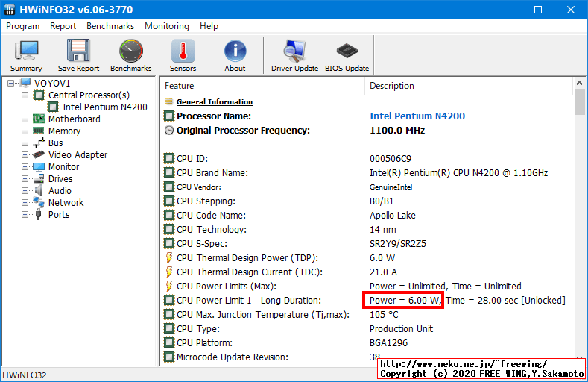Open the Report menu

coord(63,26)
